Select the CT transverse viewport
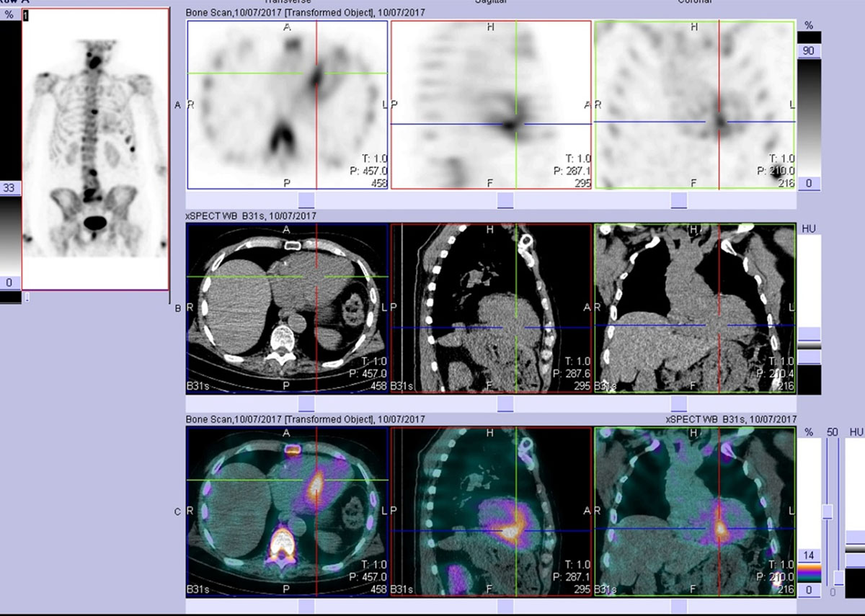This screenshot has height=616, width=865. 287,308
